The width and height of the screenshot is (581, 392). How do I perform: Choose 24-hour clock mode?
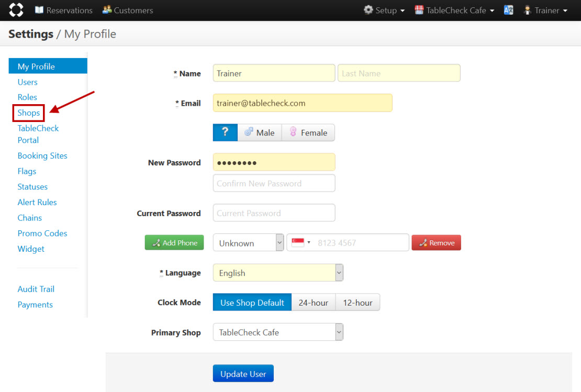(314, 303)
